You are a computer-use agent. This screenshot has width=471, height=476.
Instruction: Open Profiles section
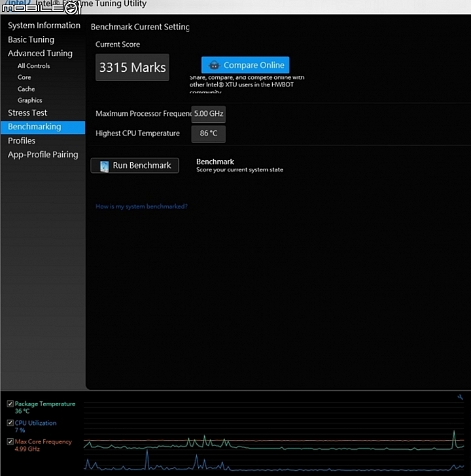click(22, 141)
